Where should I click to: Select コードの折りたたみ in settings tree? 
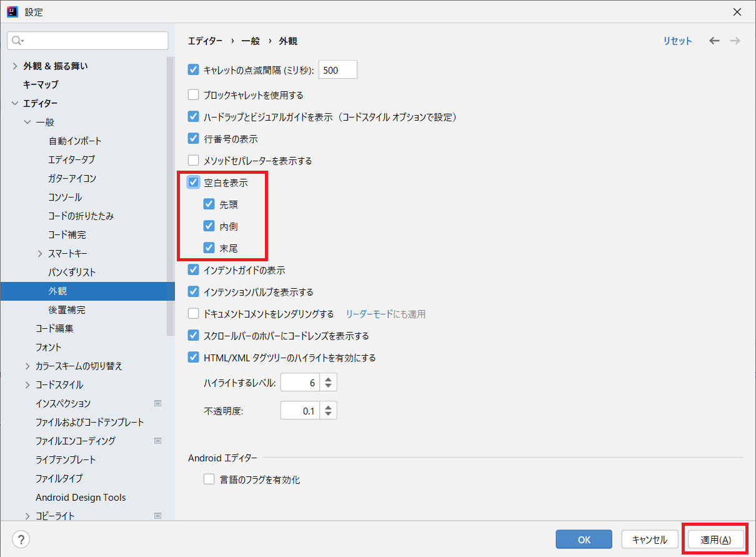pyautogui.click(x=81, y=216)
